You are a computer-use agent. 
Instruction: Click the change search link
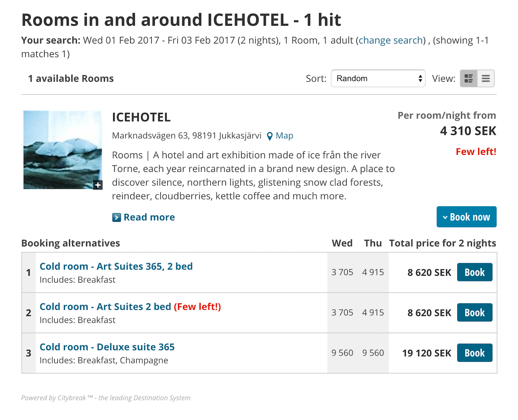[x=390, y=40]
